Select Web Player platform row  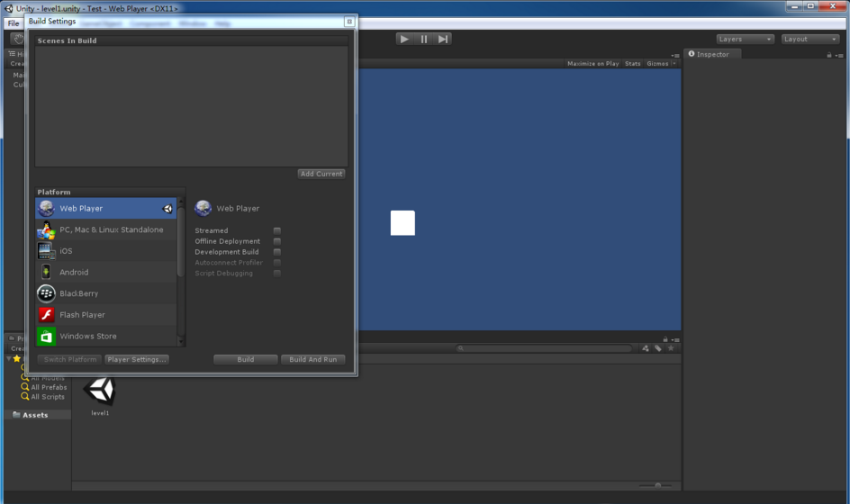click(x=105, y=208)
